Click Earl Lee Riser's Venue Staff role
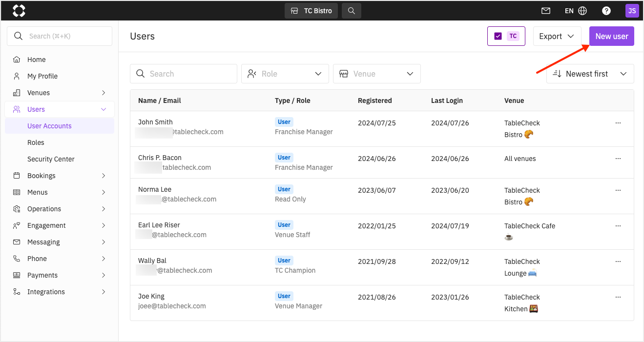Image resolution: width=644 pixels, height=342 pixels. pyautogui.click(x=292, y=235)
